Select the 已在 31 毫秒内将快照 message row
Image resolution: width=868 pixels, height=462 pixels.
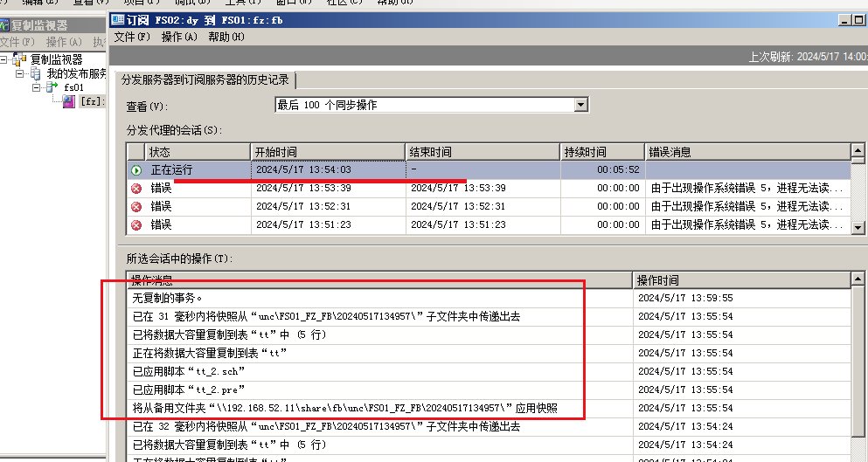tap(489, 316)
